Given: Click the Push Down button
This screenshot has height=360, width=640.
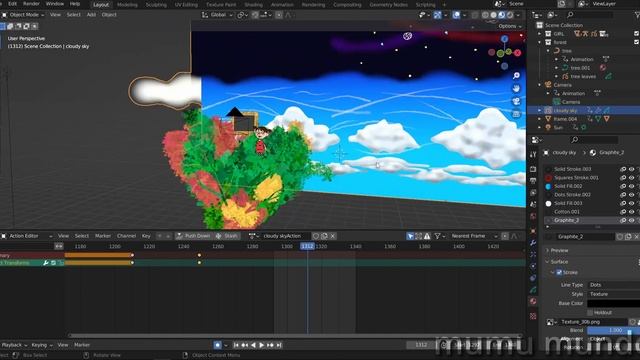Looking at the screenshot, I should tap(193, 236).
